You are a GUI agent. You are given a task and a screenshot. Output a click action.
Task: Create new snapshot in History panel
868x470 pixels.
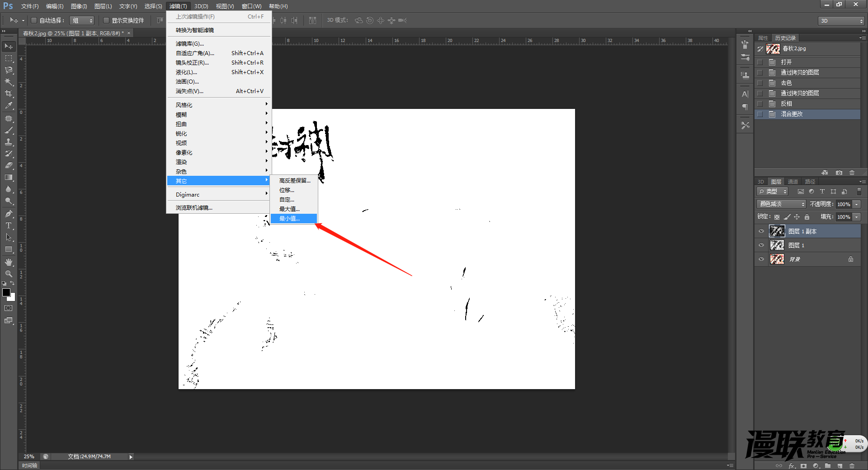click(839, 173)
